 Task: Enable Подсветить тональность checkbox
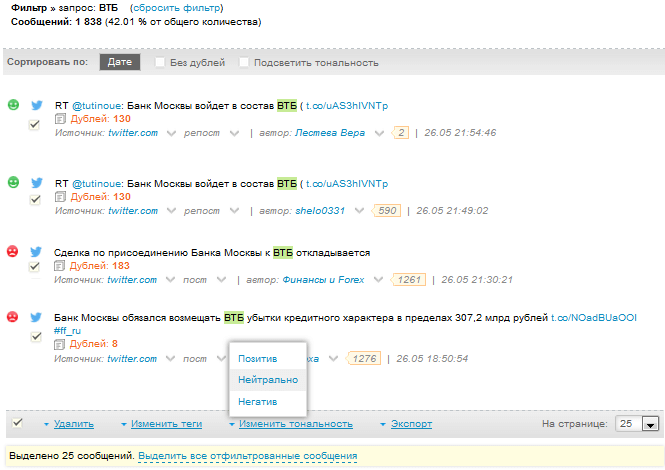pyautogui.click(x=244, y=62)
